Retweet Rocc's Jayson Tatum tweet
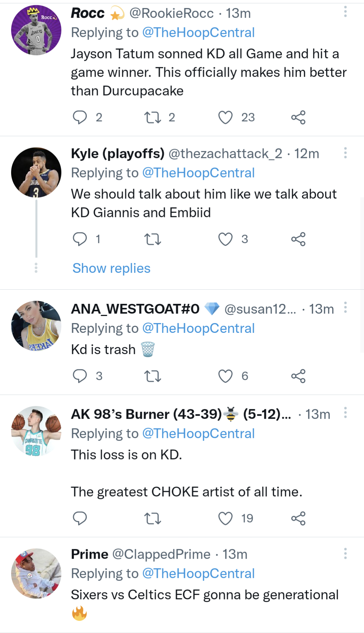The width and height of the screenshot is (364, 633). click(x=152, y=117)
